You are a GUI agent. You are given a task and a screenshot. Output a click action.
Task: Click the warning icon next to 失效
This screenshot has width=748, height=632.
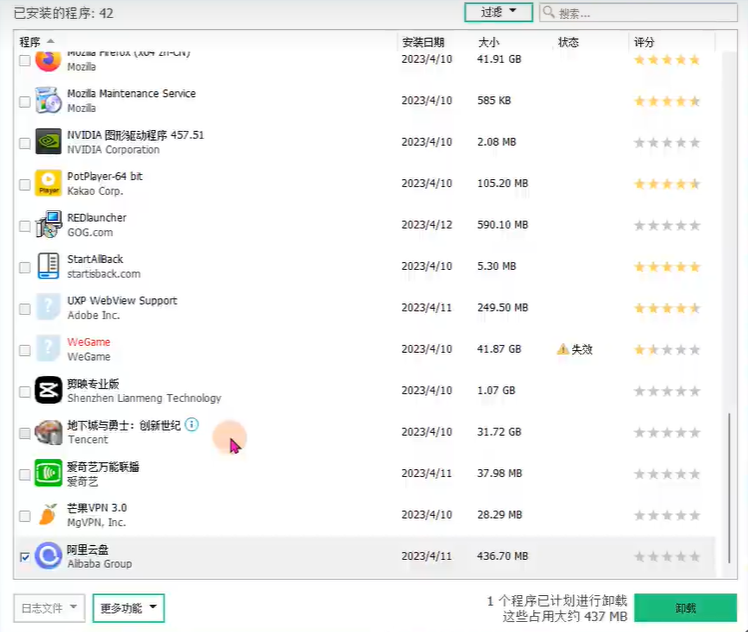click(x=563, y=349)
